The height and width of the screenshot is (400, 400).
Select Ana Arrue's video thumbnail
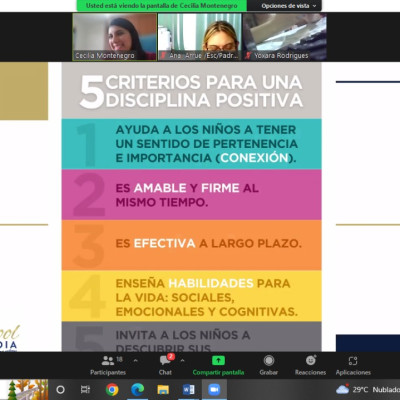(x=199, y=37)
